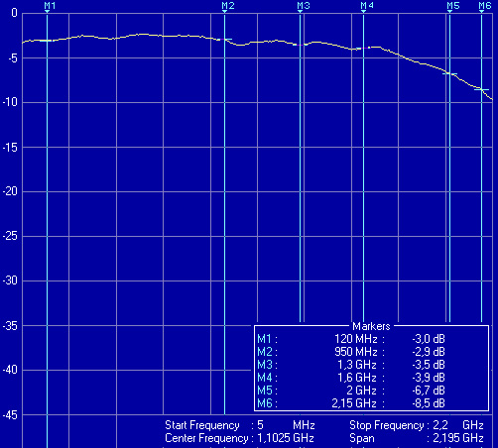This screenshot has height=448, width=498.
Task: Click the Markers panel title
Action: (x=371, y=326)
